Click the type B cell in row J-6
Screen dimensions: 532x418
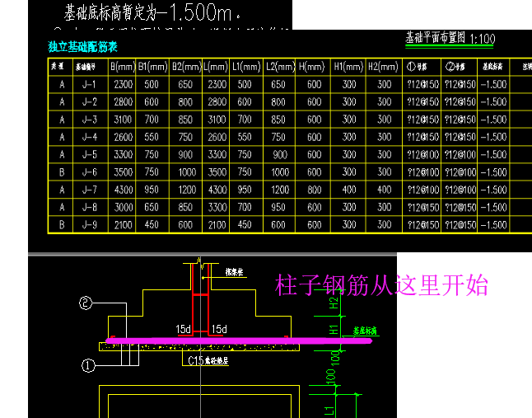[62, 172]
